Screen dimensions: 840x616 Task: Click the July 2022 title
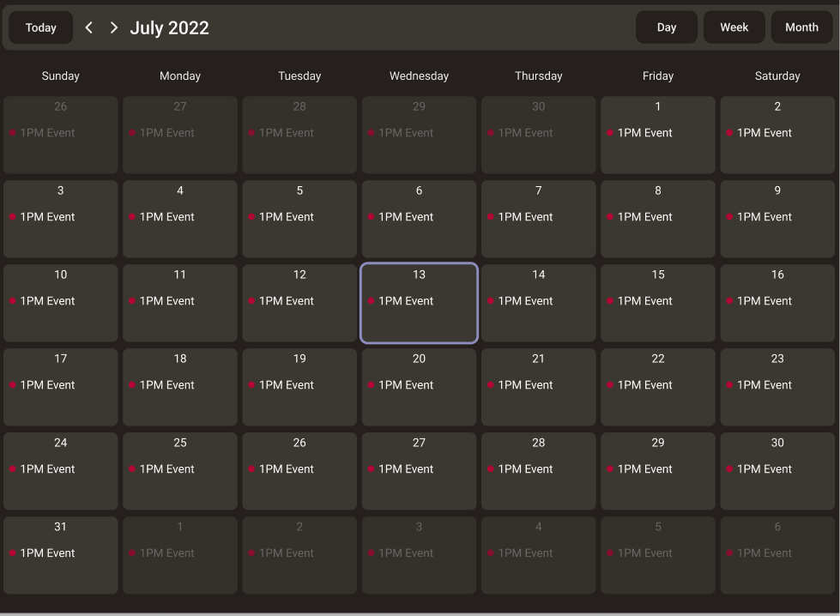pyautogui.click(x=169, y=27)
